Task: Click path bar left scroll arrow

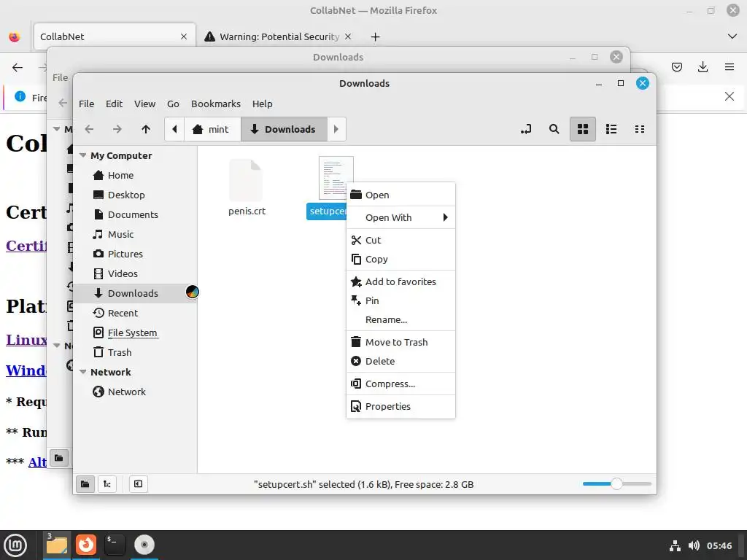Action: pos(174,129)
